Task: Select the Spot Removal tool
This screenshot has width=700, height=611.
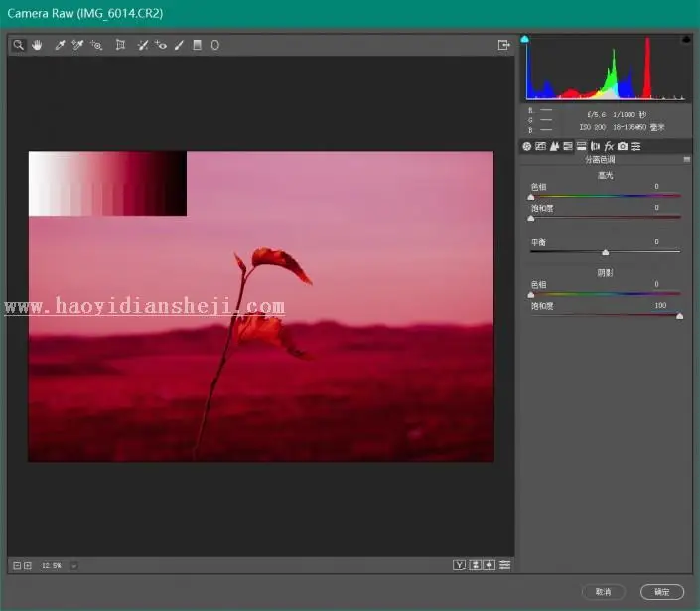Action: pyautogui.click(x=143, y=45)
